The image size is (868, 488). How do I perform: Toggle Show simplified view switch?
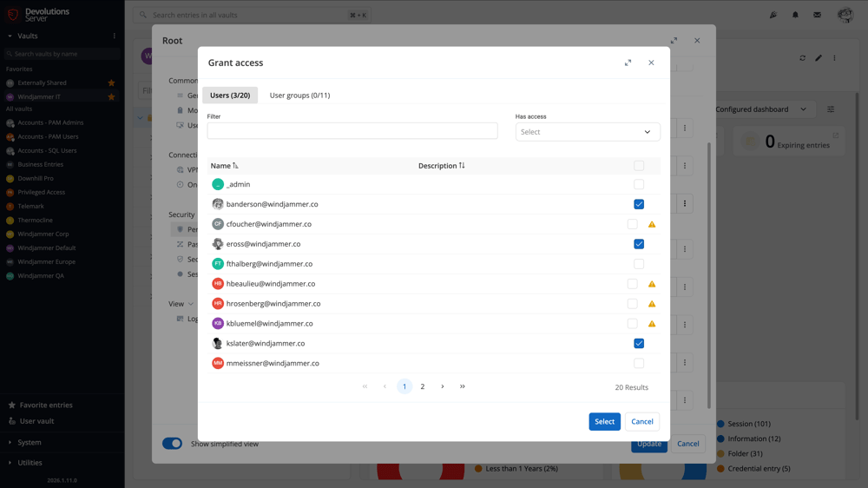tap(172, 444)
